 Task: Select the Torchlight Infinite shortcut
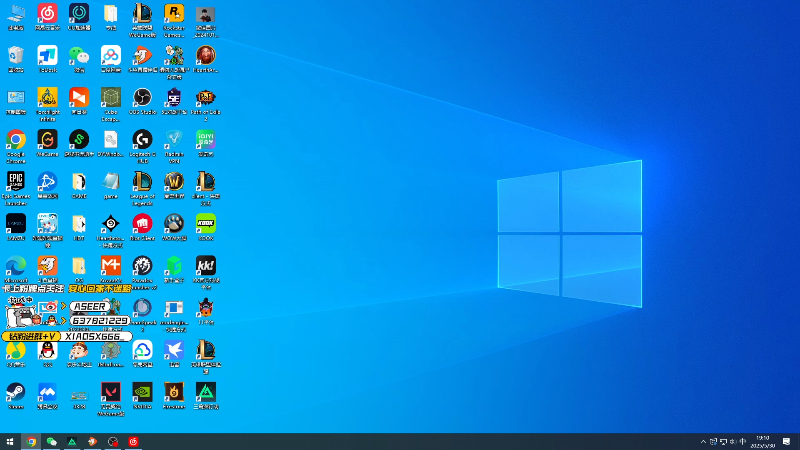tap(47, 104)
